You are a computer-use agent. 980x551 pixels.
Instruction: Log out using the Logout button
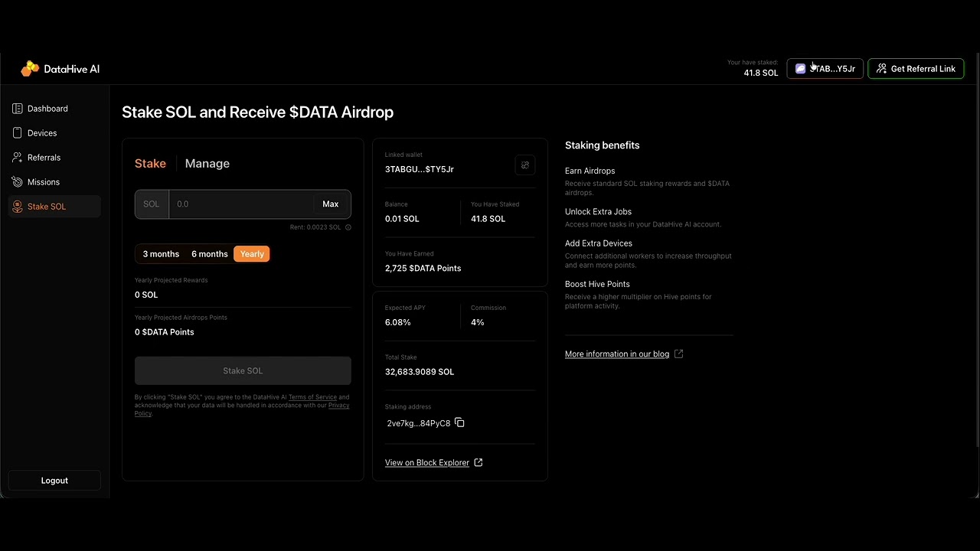54,481
